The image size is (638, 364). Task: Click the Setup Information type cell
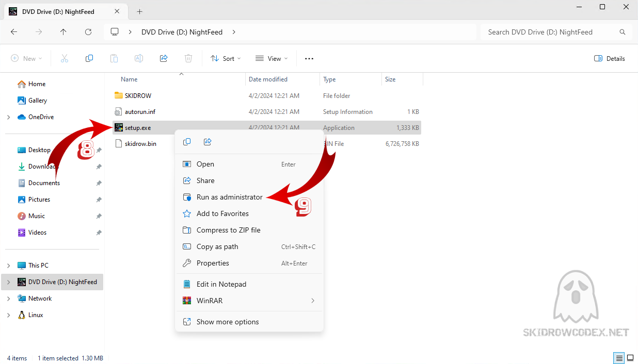[348, 111]
